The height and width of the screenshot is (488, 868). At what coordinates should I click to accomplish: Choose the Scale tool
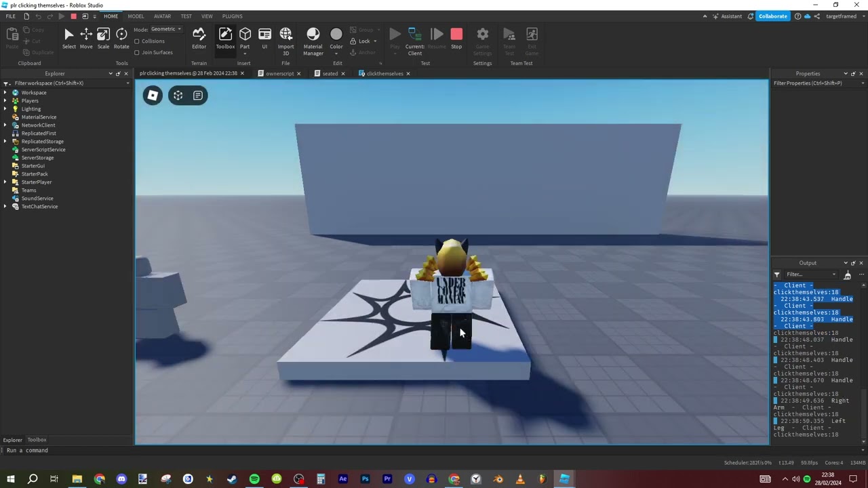coord(103,39)
